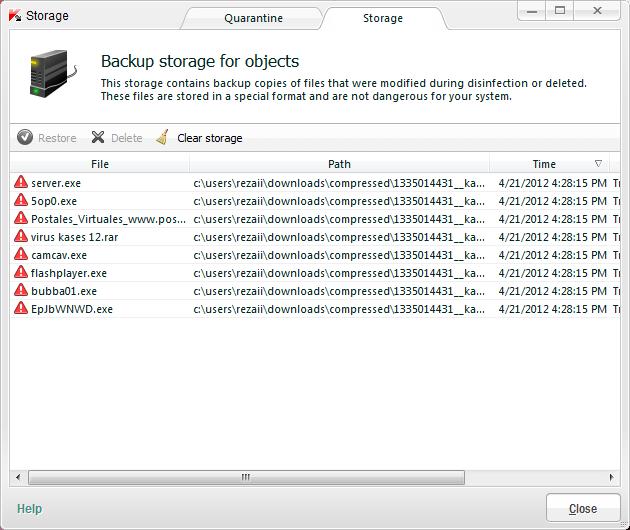Screen dimensions: 630x530
Task: Click warning icon next to 5op0.exe
Action: (21, 200)
